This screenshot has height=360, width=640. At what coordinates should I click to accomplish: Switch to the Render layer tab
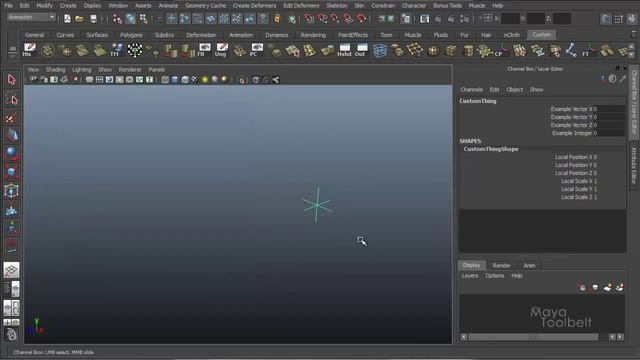point(501,266)
